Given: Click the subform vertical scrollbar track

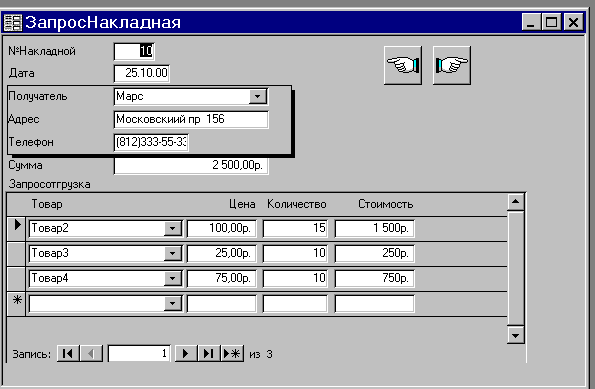Looking at the screenshot, I should point(516,268).
